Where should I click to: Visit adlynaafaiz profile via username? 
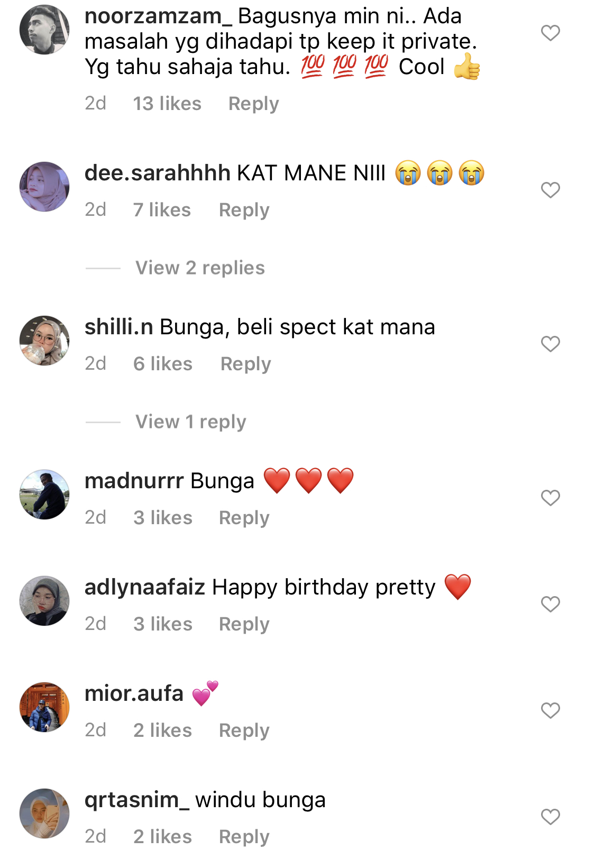[x=144, y=588]
